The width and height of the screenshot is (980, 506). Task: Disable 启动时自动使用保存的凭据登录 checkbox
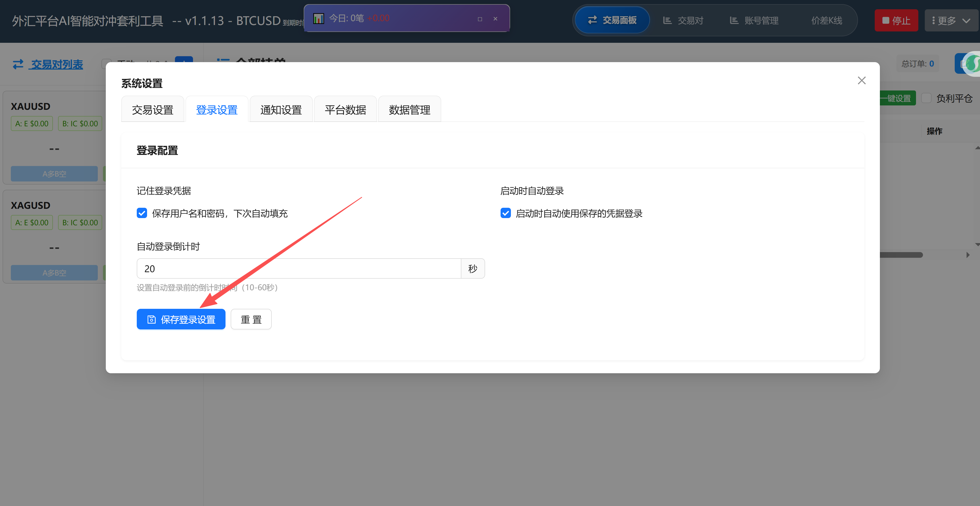tap(505, 213)
